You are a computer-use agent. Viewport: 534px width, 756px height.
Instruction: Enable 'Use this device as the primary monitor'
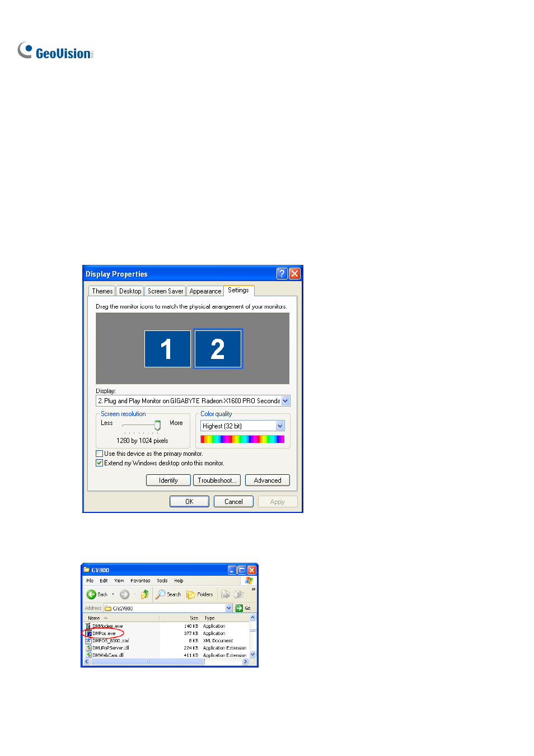pos(99,454)
